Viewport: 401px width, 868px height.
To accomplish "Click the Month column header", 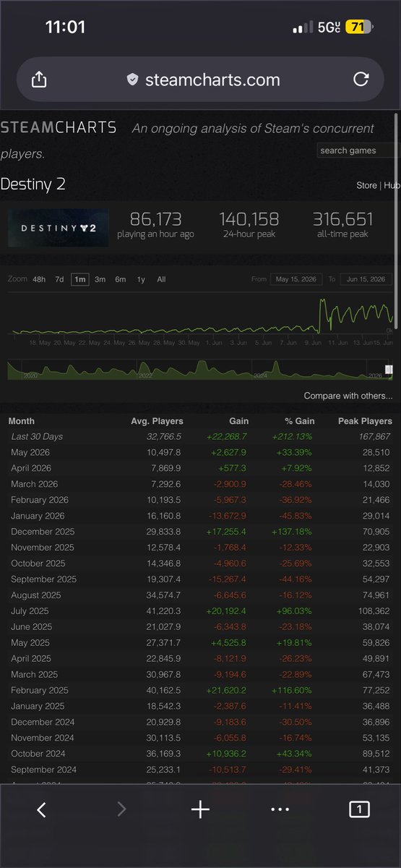I will coord(21,421).
